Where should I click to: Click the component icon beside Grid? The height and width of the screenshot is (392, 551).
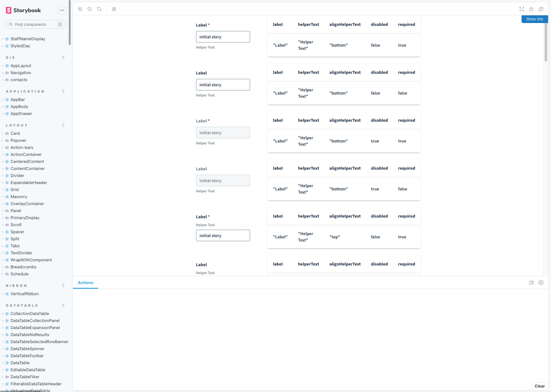tap(7, 190)
